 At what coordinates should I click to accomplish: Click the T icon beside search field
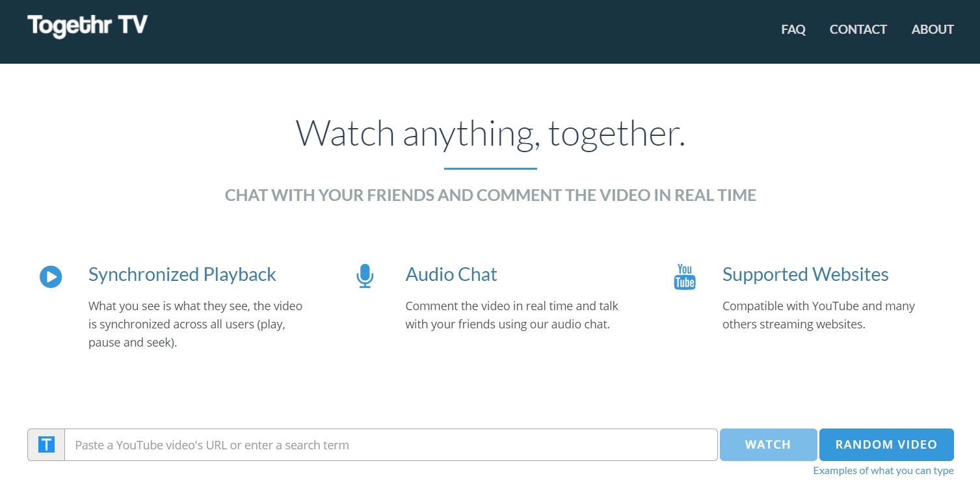pyautogui.click(x=46, y=445)
